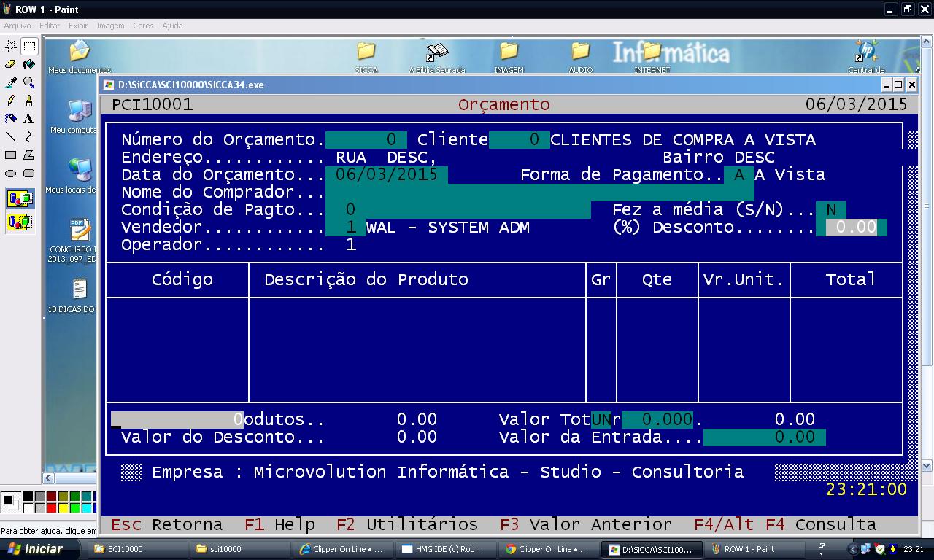This screenshot has height=560, width=934.
Task: Click the 'F1 Help' text in the canvas
Action: coord(280,525)
